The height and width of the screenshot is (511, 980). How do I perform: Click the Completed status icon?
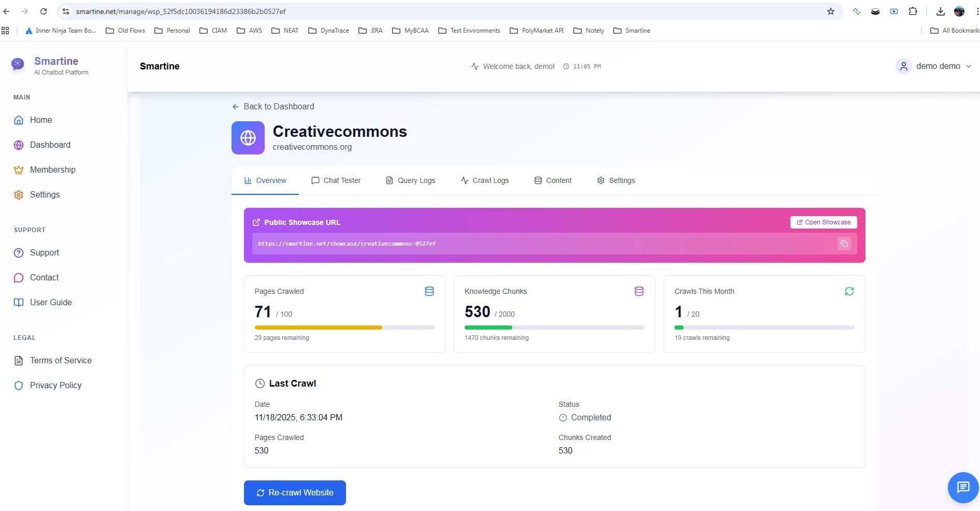(563, 418)
